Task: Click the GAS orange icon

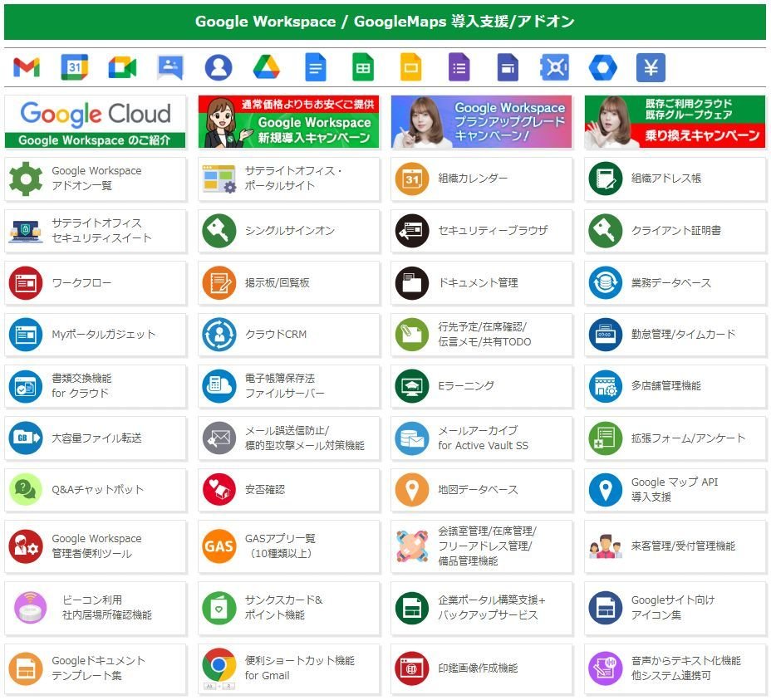Action: click(219, 546)
